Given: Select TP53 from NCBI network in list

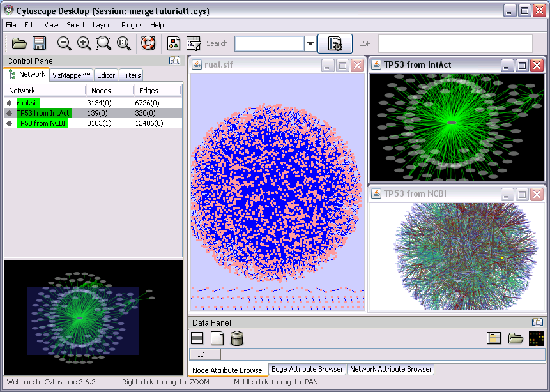Looking at the screenshot, I should 41,123.
